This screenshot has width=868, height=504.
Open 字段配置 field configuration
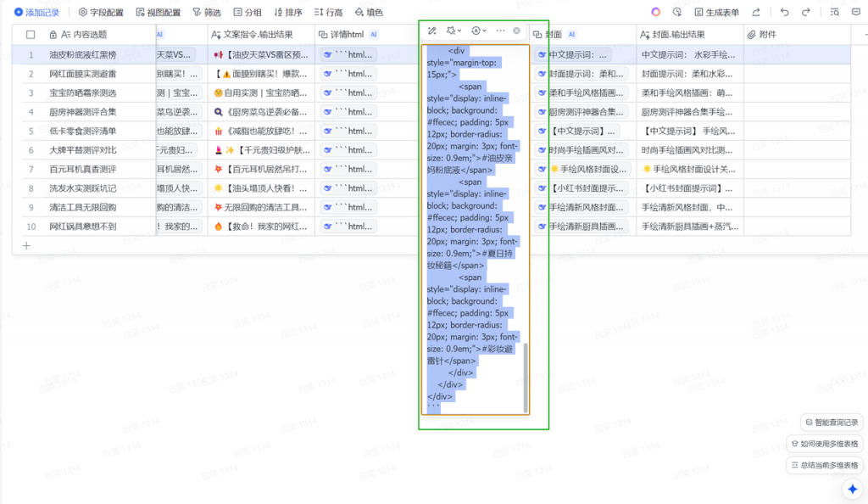coord(101,12)
